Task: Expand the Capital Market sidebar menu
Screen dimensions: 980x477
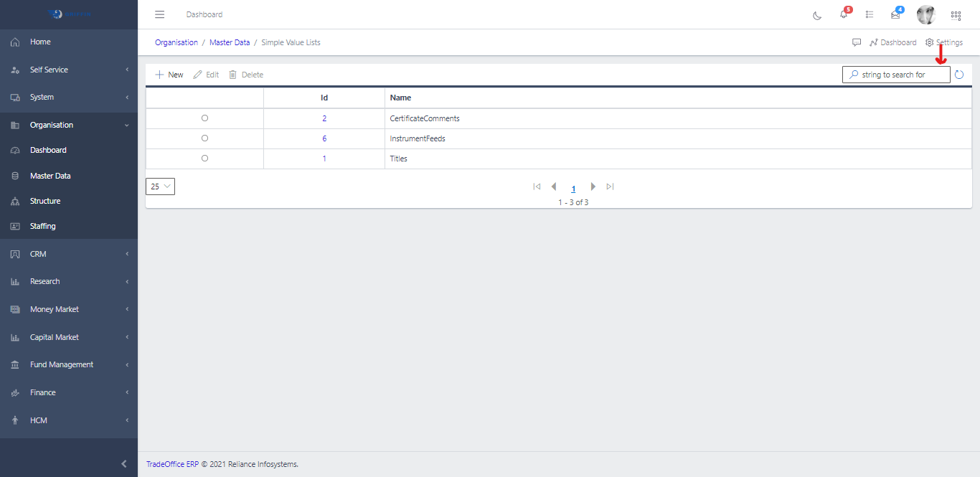Action: 69,337
